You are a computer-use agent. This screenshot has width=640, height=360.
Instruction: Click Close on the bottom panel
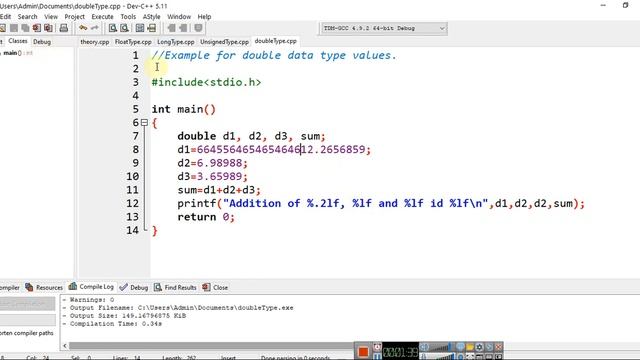[216, 287]
